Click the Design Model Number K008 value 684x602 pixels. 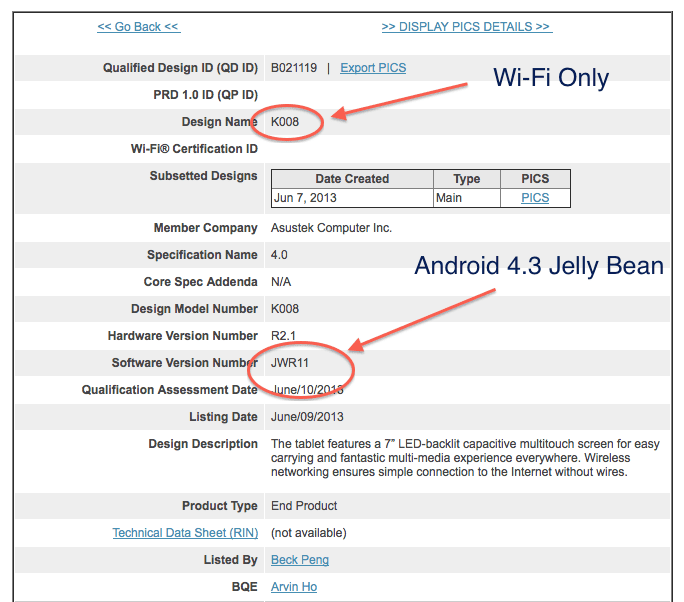point(285,309)
